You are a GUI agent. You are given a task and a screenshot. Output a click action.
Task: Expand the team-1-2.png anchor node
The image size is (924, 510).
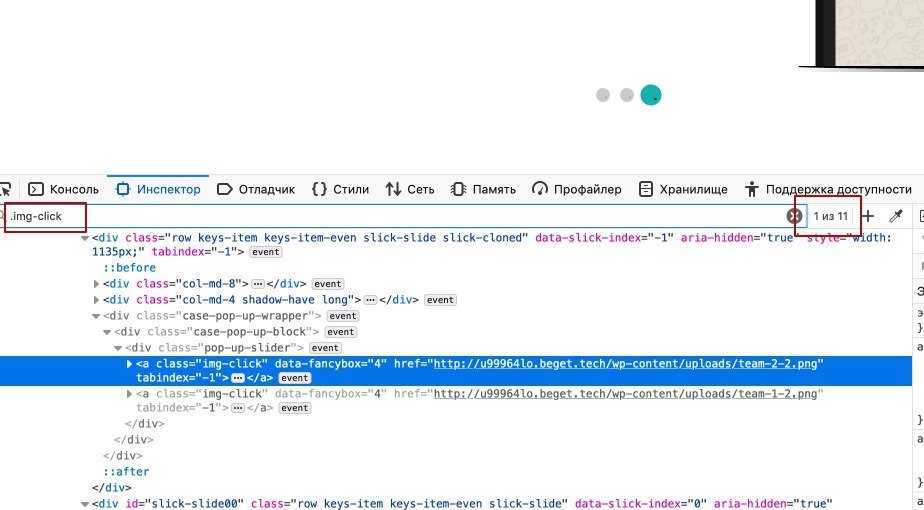click(x=129, y=394)
